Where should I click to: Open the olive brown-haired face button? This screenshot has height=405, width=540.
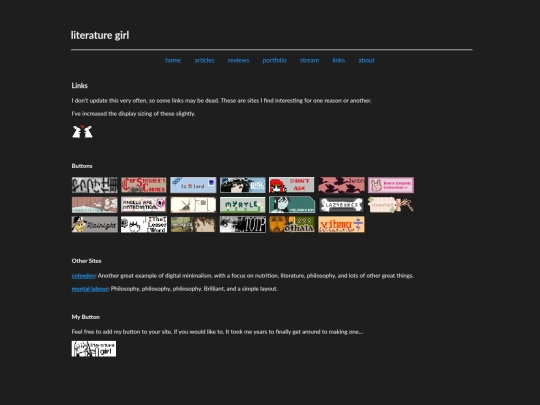pos(193,224)
